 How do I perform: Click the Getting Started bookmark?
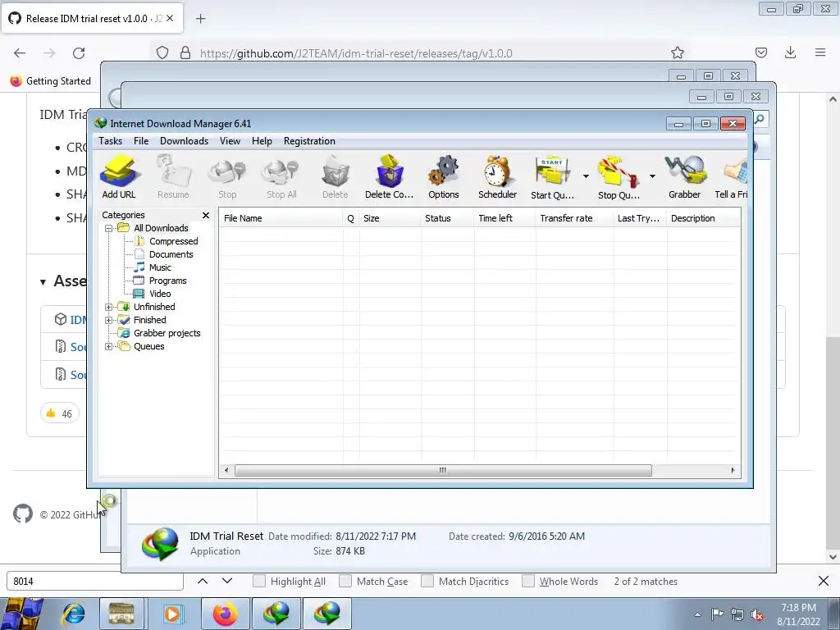[x=51, y=81]
